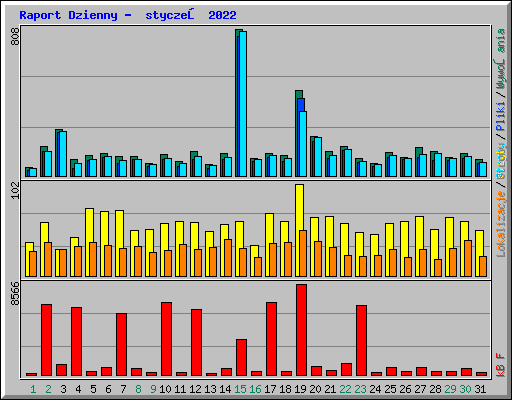Select the red bar for day 2
The width and height of the screenshot is (512, 400).
(x=46, y=340)
